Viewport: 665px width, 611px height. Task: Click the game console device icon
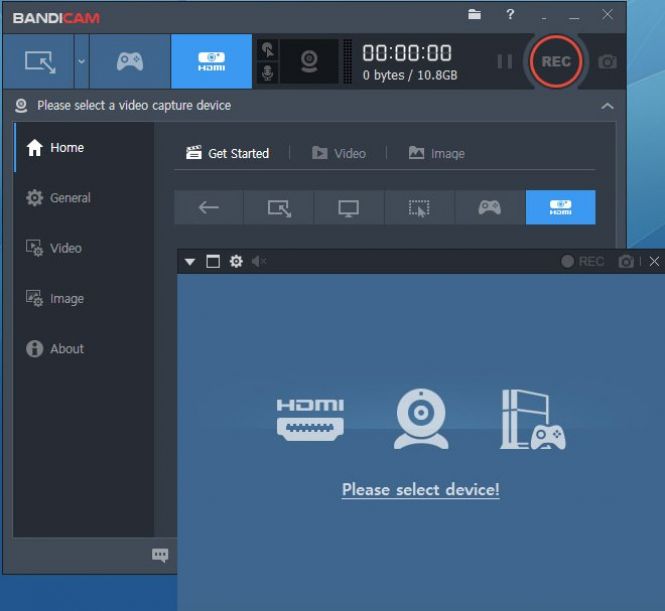[x=533, y=420]
